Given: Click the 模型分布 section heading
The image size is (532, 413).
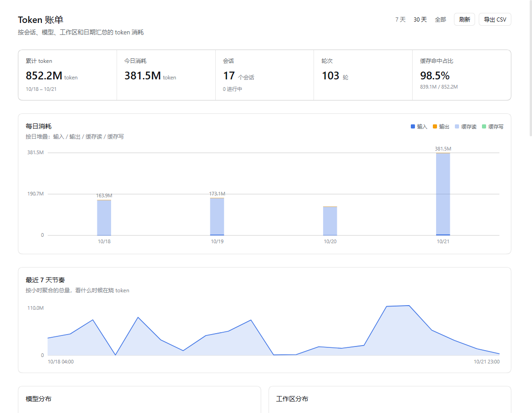Looking at the screenshot, I should tap(39, 399).
